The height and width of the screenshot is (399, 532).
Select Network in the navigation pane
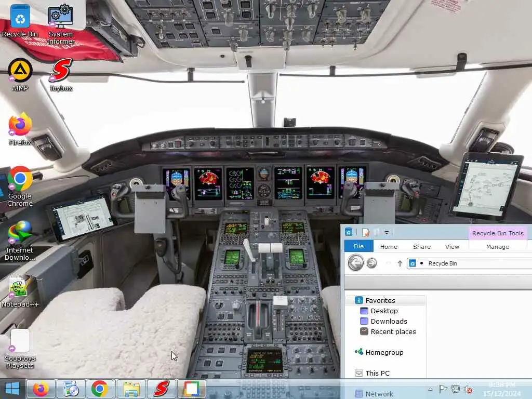click(x=379, y=394)
